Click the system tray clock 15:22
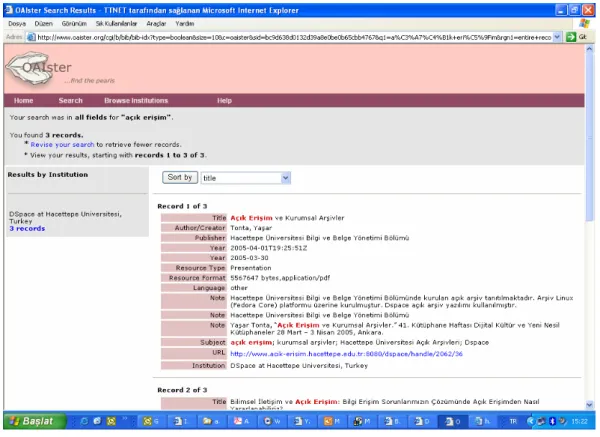Screen dimensions: 600x437 coord(579,421)
